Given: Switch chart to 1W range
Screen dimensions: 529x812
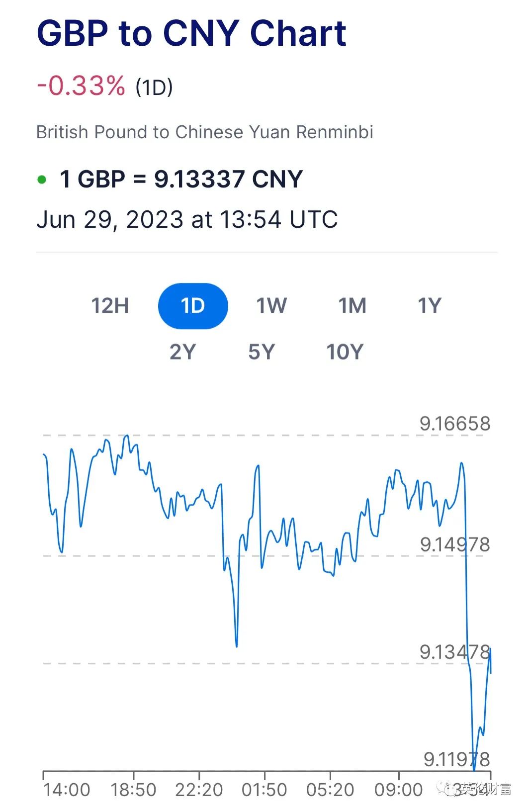Looking at the screenshot, I should (x=271, y=305).
